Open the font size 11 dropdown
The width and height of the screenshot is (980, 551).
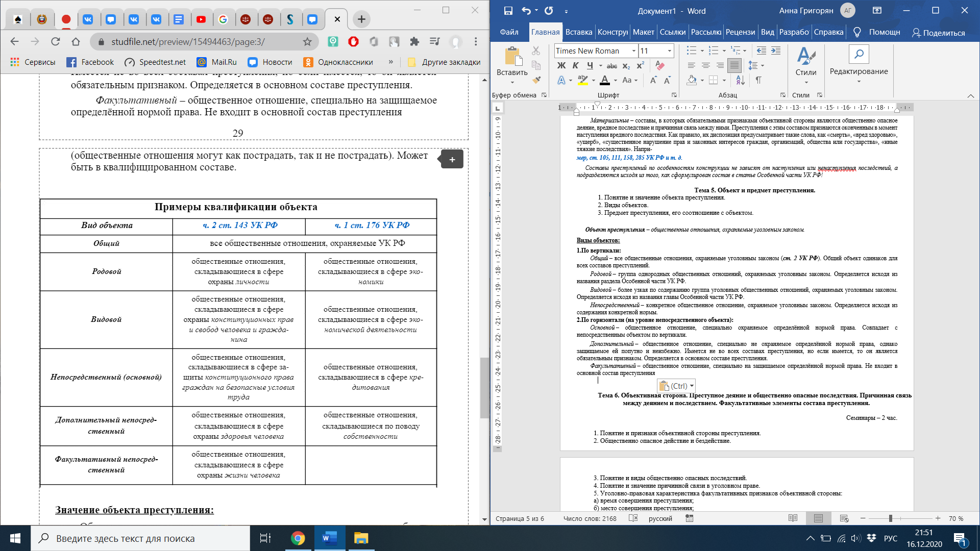click(670, 51)
